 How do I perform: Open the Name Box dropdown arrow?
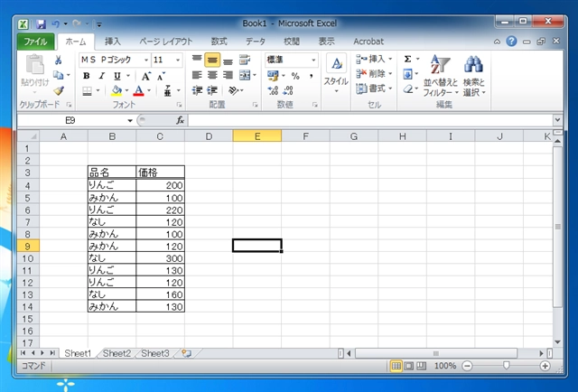(130, 121)
